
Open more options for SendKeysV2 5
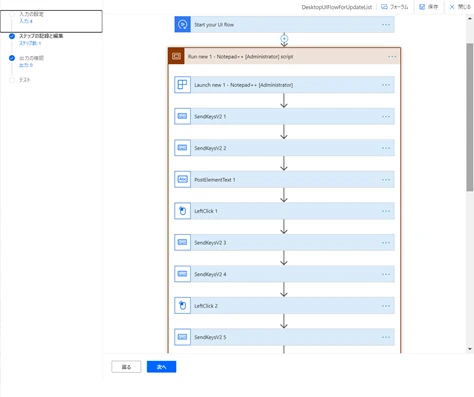(386, 337)
